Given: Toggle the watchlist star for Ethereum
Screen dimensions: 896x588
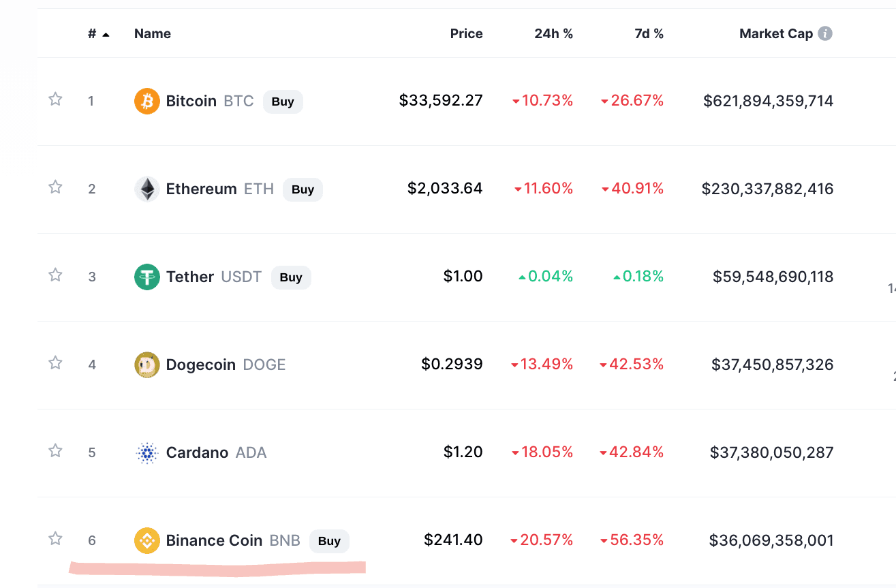Looking at the screenshot, I should click(55, 187).
